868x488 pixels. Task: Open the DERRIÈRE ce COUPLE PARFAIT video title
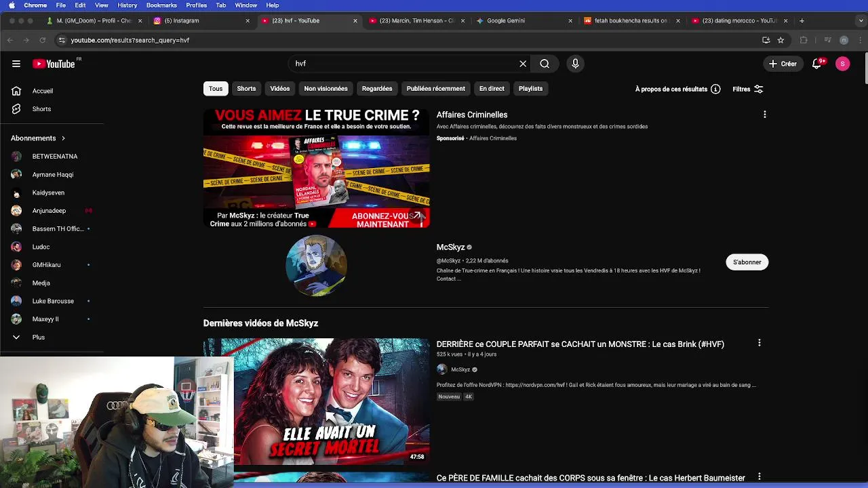pos(580,344)
